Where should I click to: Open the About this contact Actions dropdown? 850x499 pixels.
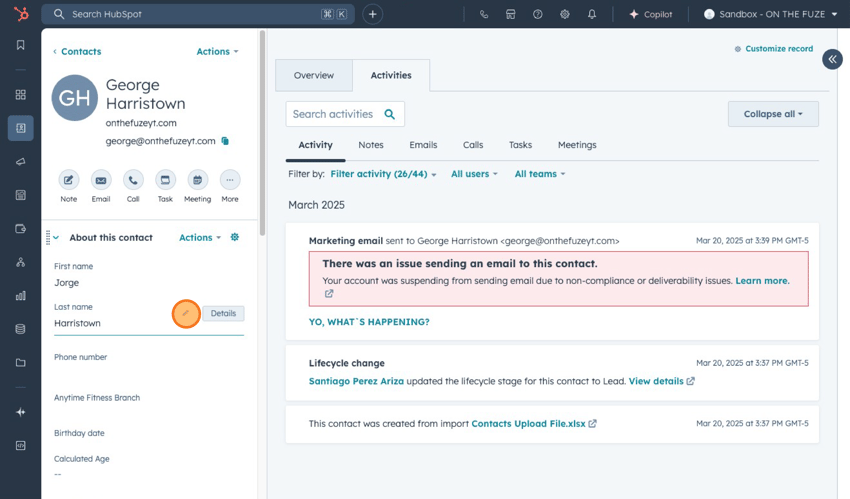point(200,237)
